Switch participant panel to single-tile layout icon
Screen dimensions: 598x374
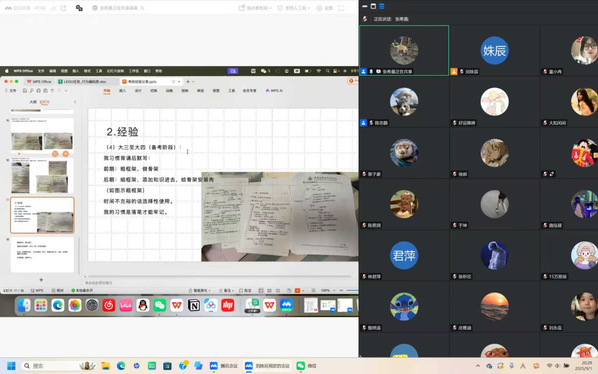373,6
